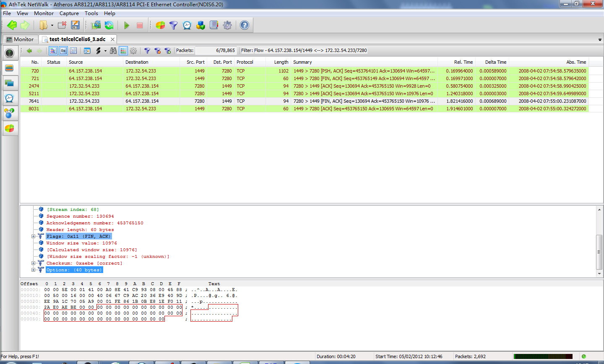
Task: Start capture with the green play button
Action: [x=127, y=26]
